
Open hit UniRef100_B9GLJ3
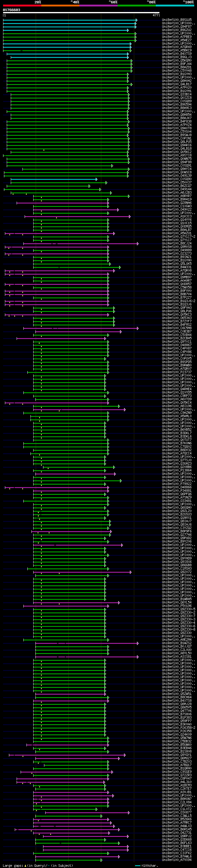(176, 57)
